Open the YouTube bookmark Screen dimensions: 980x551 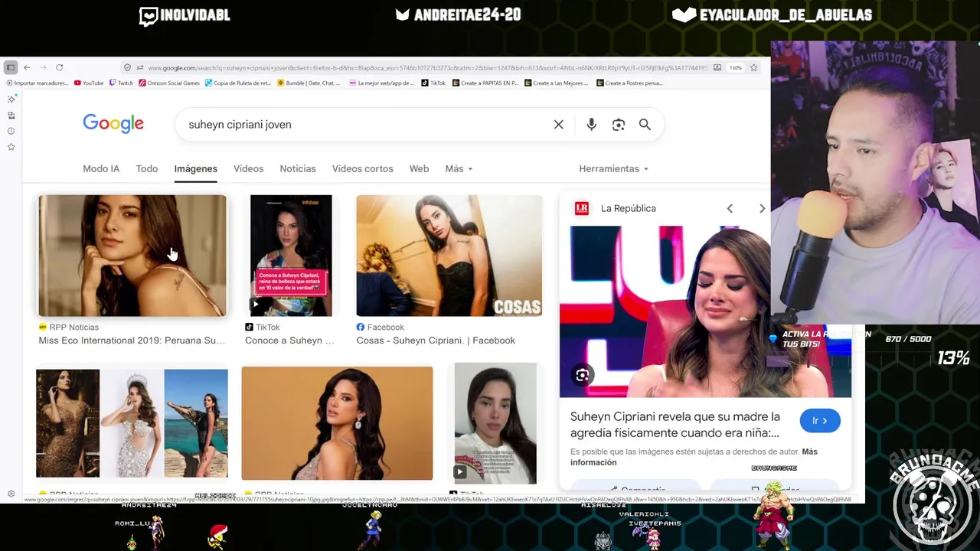(x=88, y=83)
